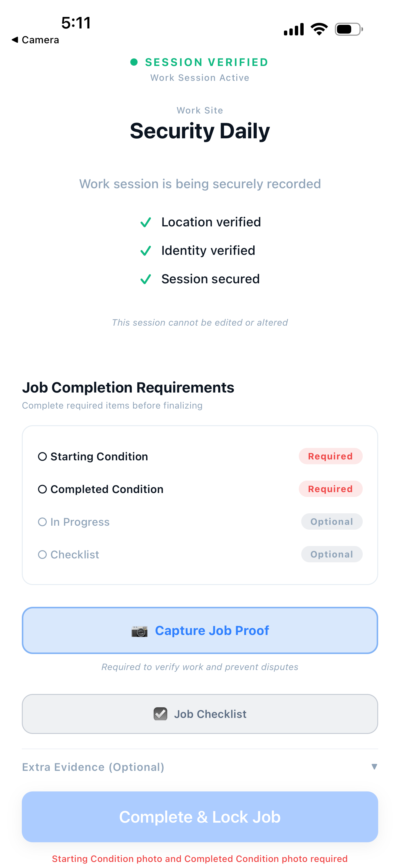This screenshot has width=400, height=868.
Task: Open the Extra Evidence (Optional) section
Action: [x=93, y=767]
